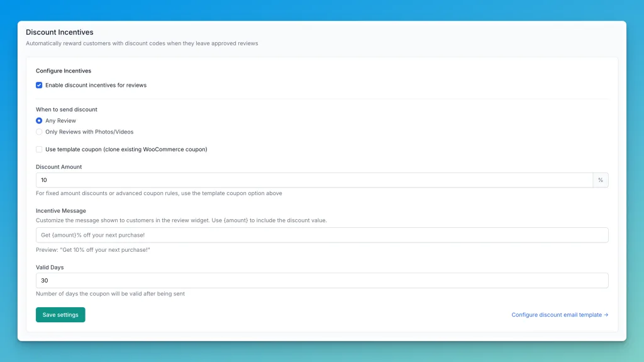Click the Incentive Message field label
Screen dimensions: 644x362
[x=61, y=211]
